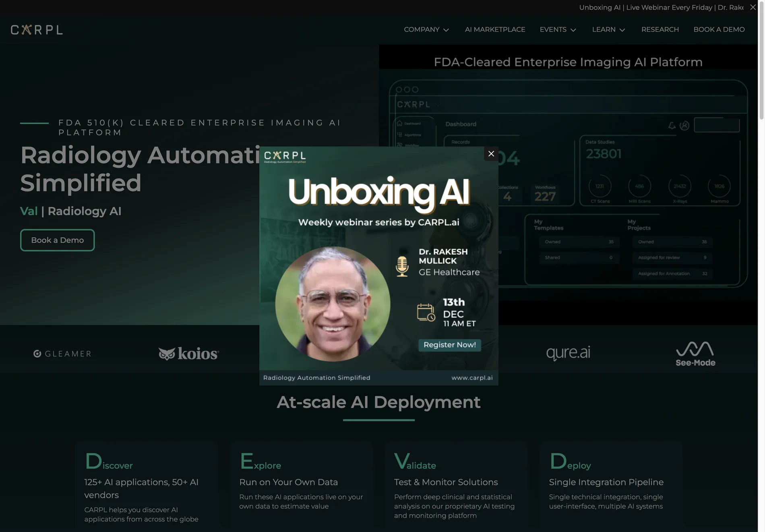Close the Unboxing AI popup
Viewport: 765px width, 532px height.
coord(491,154)
